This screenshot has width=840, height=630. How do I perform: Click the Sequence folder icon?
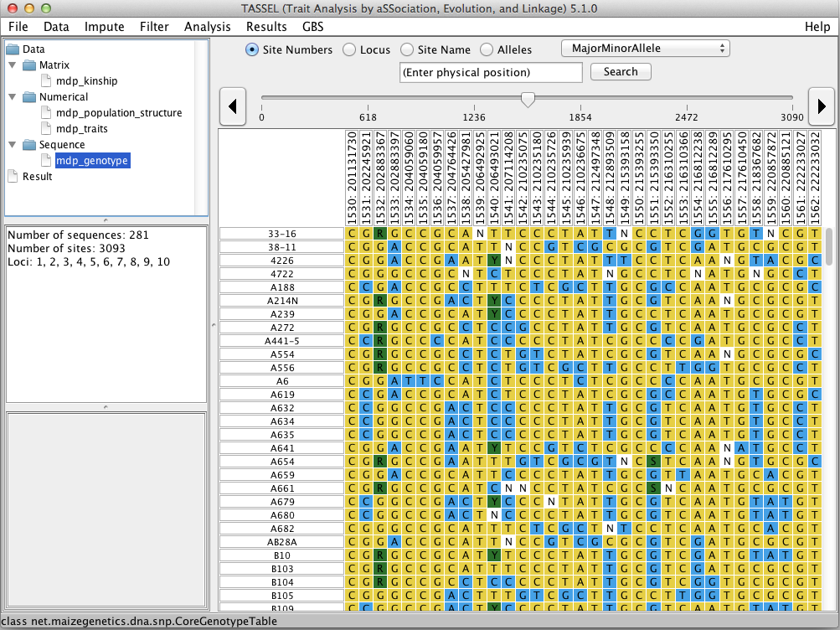pyautogui.click(x=29, y=145)
